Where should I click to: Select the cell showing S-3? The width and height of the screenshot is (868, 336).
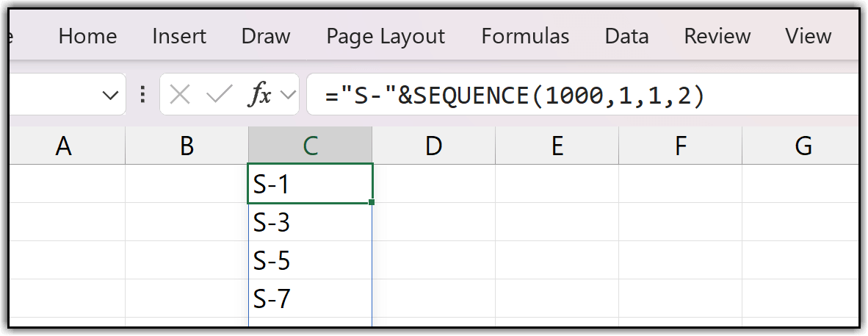pos(310,222)
